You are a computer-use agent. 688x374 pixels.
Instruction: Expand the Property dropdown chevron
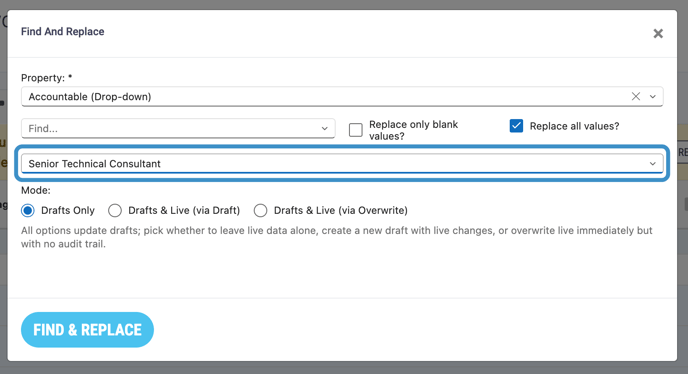click(653, 97)
